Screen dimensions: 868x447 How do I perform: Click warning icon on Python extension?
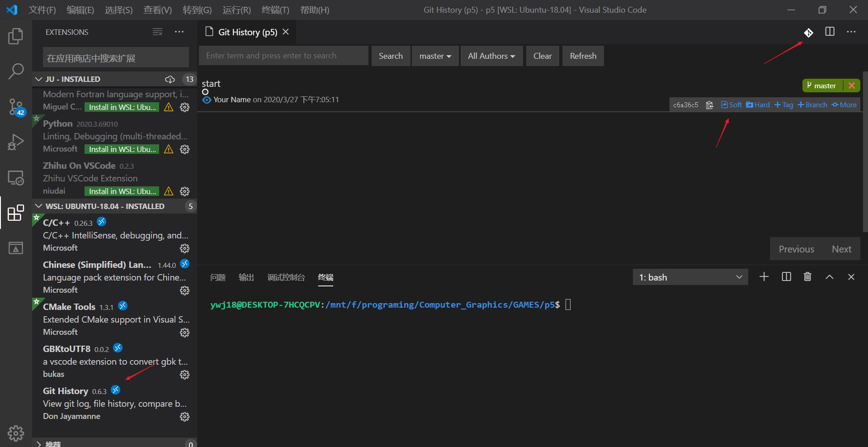(169, 149)
